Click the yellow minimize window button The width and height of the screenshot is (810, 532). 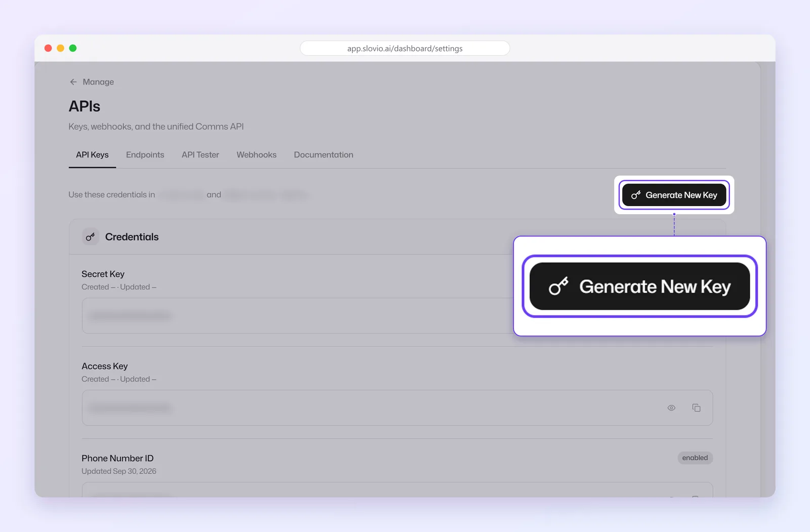tap(60, 48)
